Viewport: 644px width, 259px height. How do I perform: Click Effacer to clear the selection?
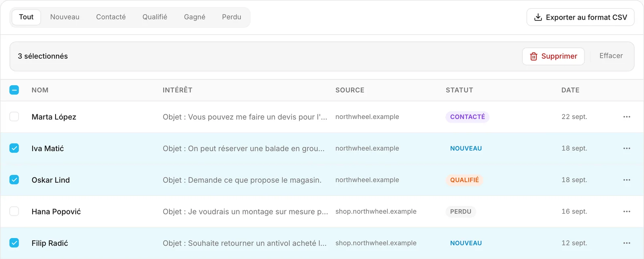(611, 56)
